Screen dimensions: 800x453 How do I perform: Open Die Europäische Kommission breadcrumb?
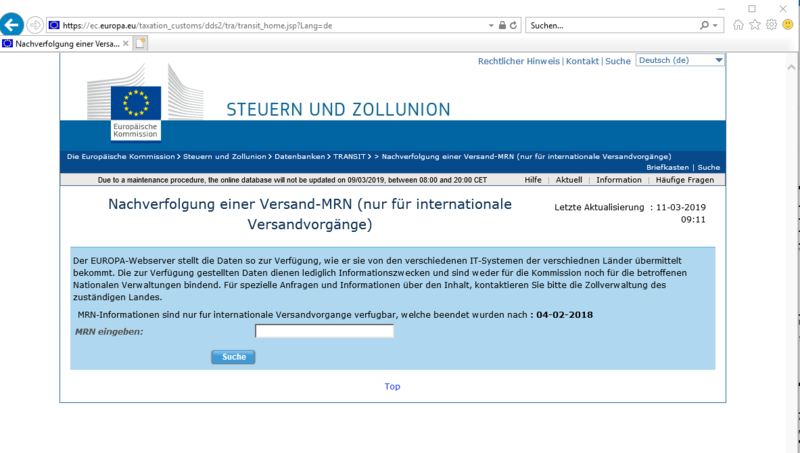(121, 157)
